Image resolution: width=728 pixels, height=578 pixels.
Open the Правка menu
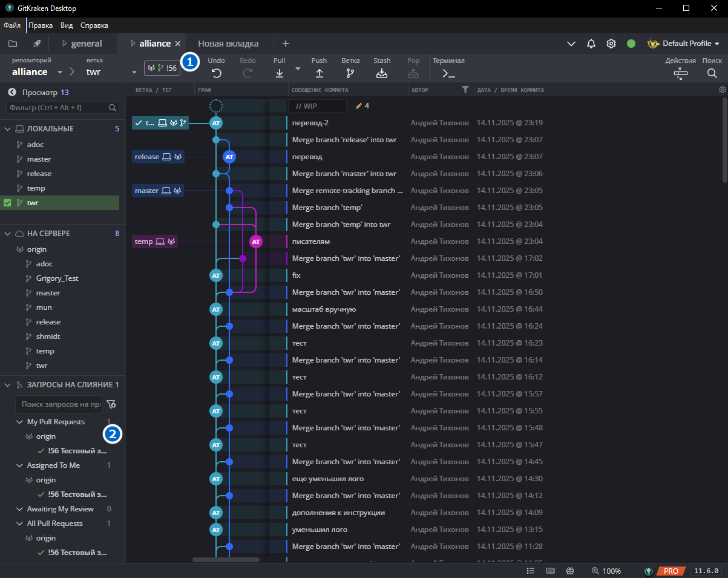[41, 25]
